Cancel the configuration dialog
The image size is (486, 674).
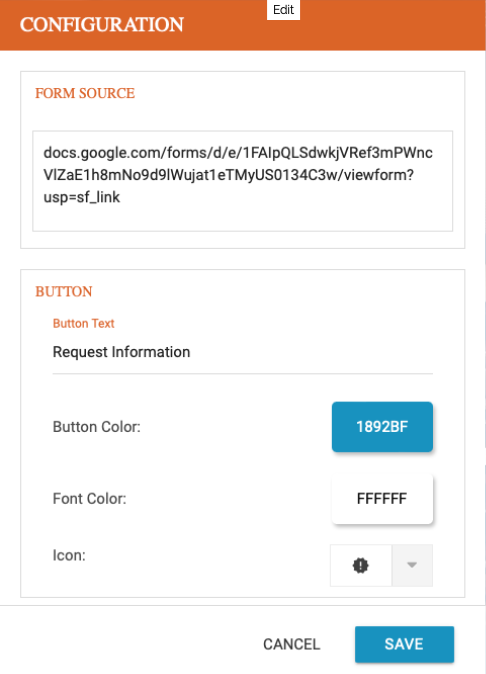(291, 644)
